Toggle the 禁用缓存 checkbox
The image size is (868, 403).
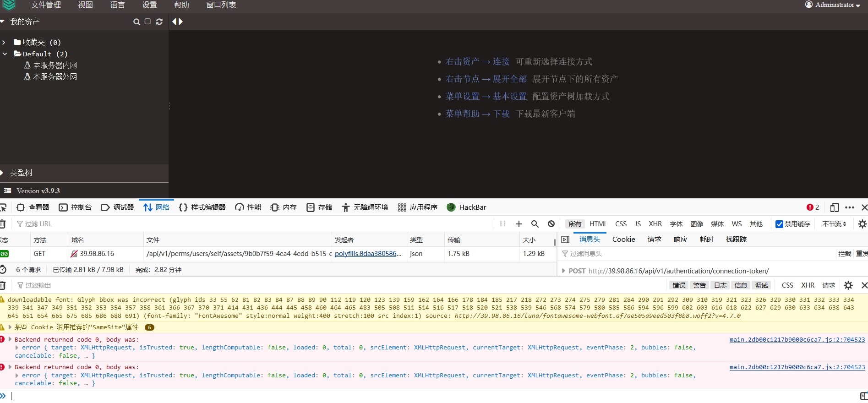(779, 224)
